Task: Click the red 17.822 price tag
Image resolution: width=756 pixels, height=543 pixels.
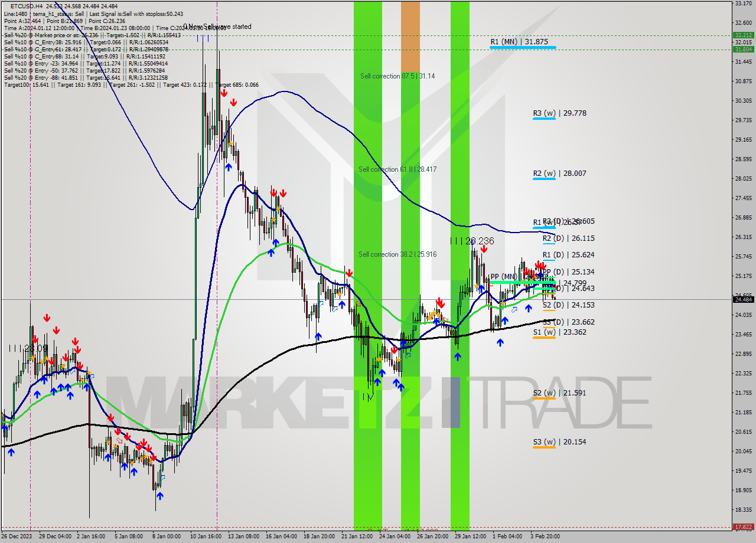Action: pos(743,526)
